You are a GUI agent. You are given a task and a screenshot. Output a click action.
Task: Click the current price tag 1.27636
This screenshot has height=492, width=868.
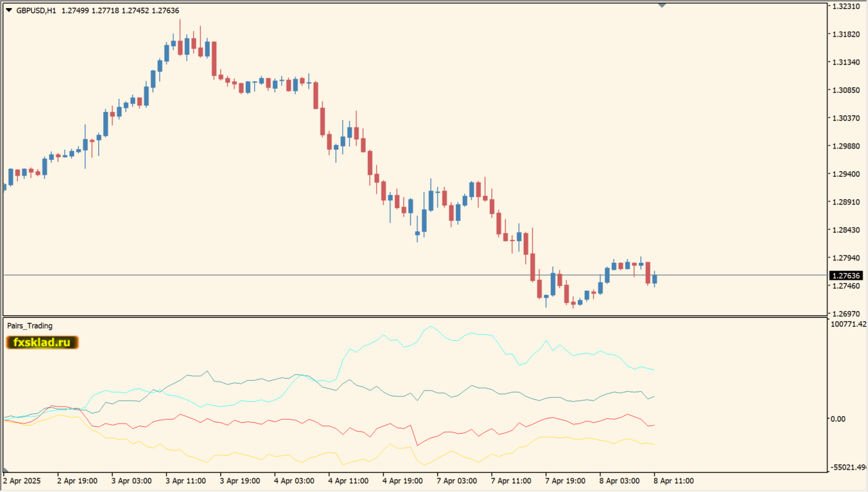(846, 276)
